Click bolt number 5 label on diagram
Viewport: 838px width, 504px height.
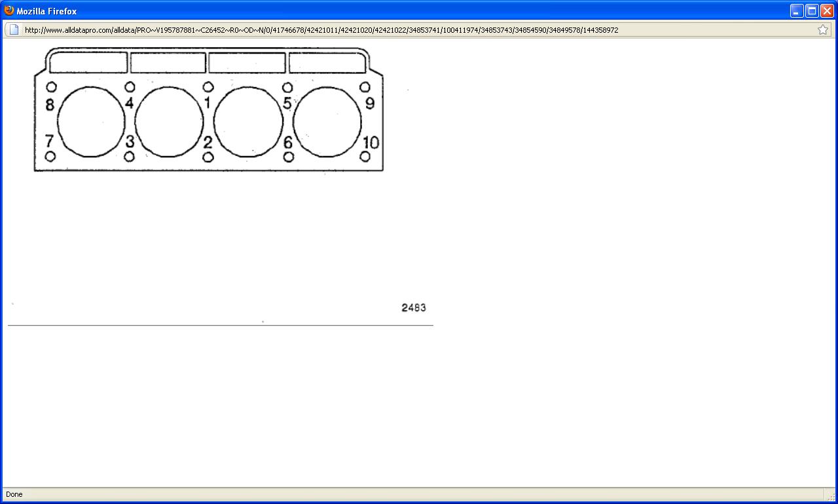point(287,103)
